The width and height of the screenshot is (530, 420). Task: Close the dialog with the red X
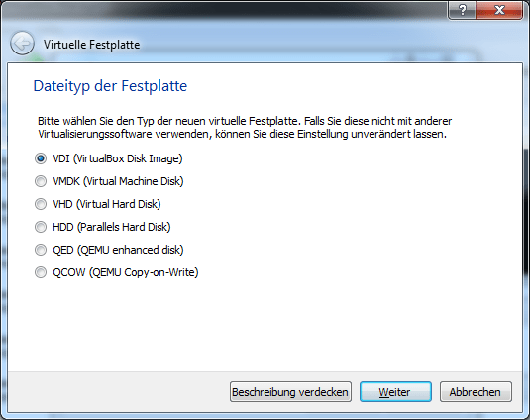[499, 10]
